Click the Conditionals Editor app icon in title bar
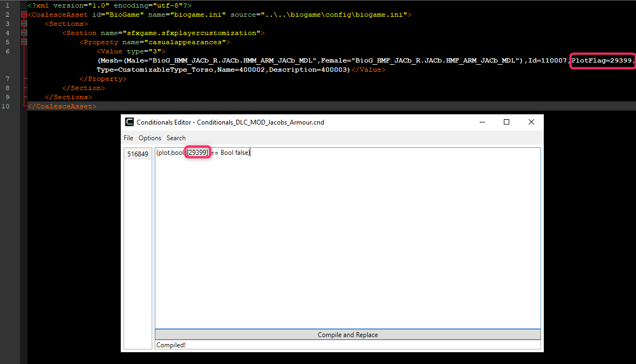The image size is (636, 364). click(129, 122)
